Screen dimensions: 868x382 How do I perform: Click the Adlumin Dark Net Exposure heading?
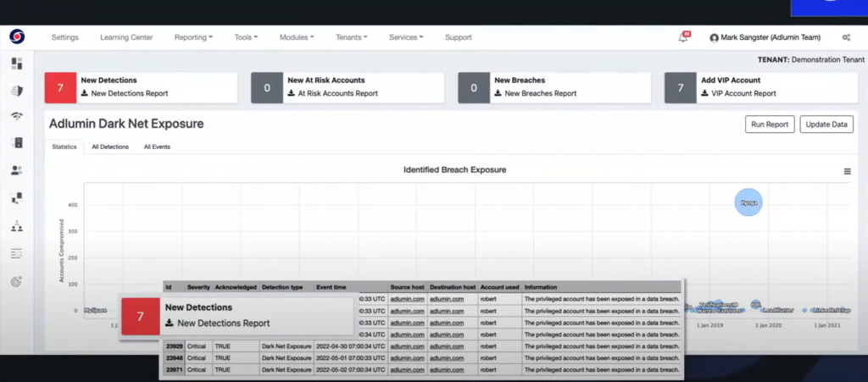[x=126, y=124]
